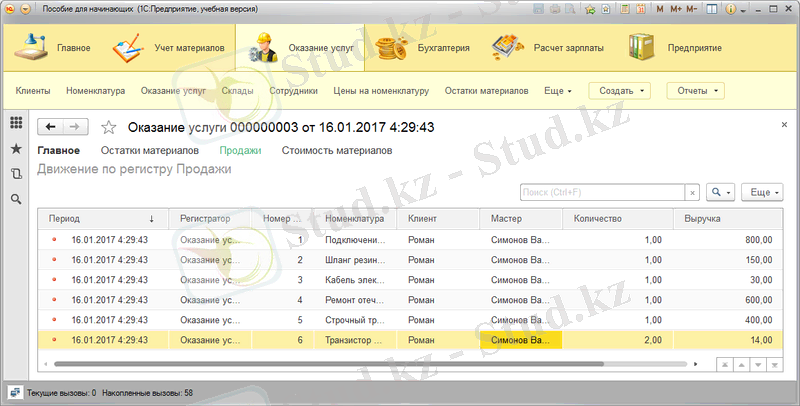Click the M memory button
Screen dimensions: 800x406
(660, 9)
